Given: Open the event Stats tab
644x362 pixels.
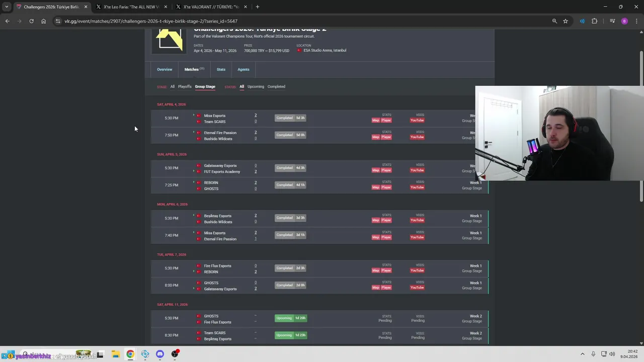Looking at the screenshot, I should point(221,69).
